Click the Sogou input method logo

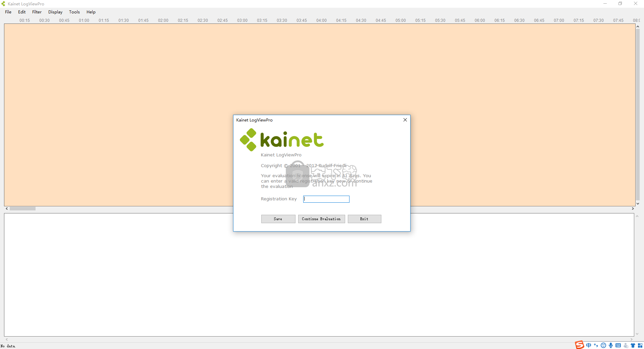(x=579, y=345)
